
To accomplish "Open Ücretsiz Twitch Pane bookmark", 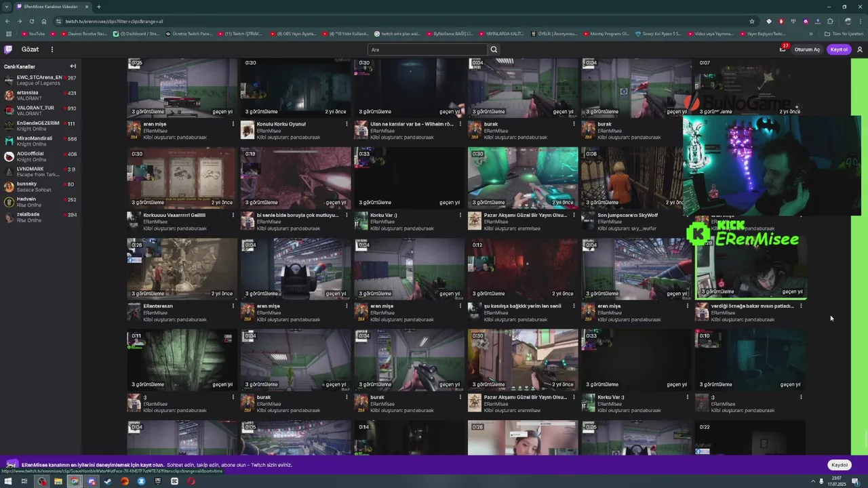I will click(189, 33).
